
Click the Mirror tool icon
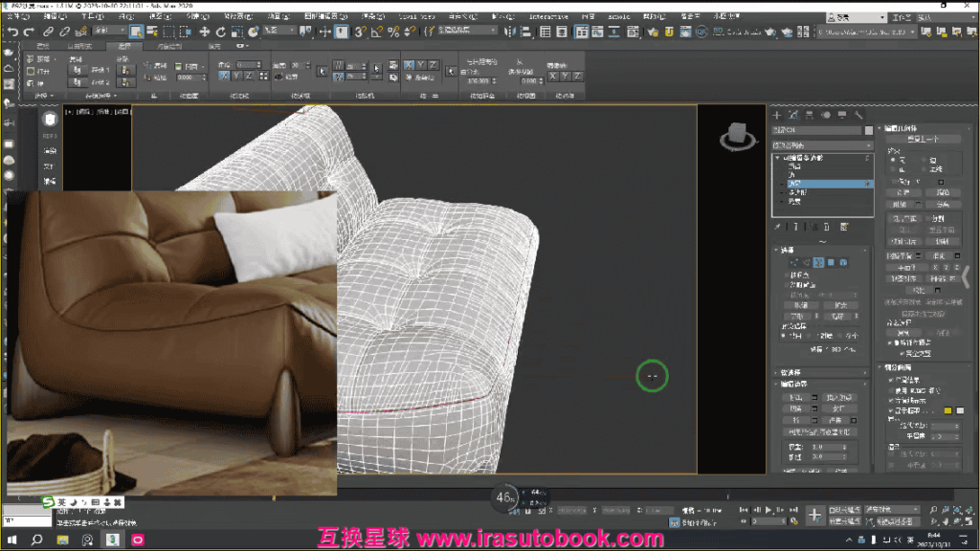tap(509, 32)
